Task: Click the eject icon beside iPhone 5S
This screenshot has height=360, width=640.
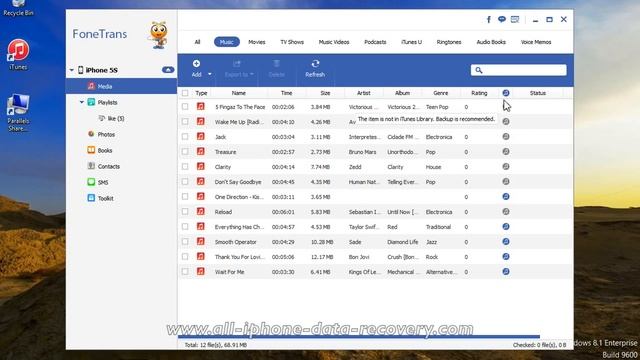Action: pos(168,70)
